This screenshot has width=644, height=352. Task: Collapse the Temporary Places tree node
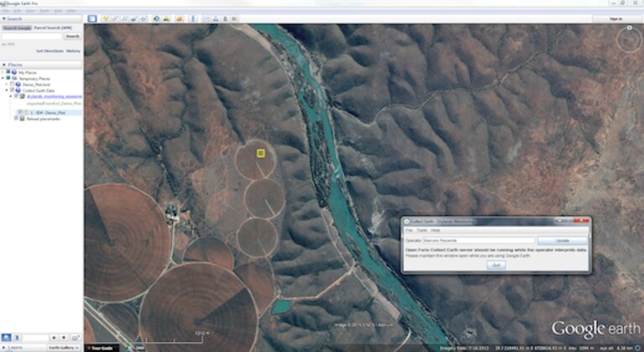(3, 78)
